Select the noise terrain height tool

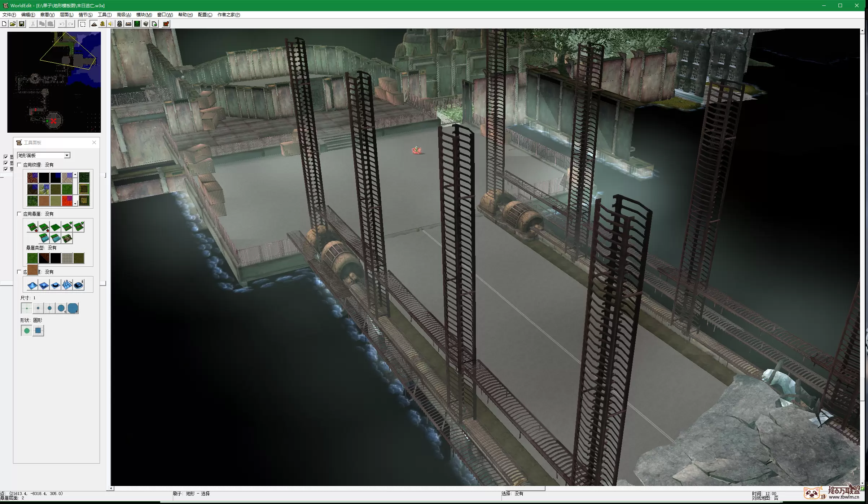pyautogui.click(x=67, y=286)
